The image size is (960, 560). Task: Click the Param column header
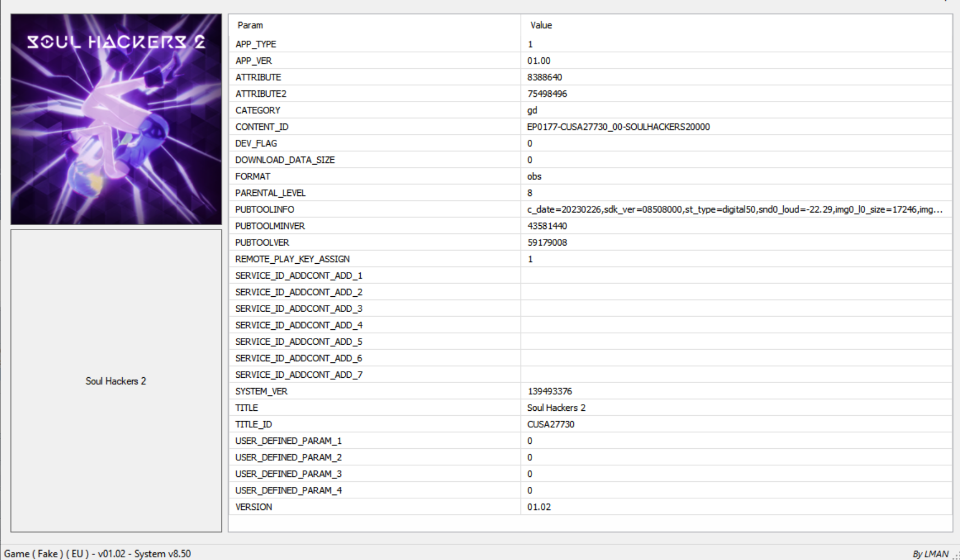tap(250, 25)
